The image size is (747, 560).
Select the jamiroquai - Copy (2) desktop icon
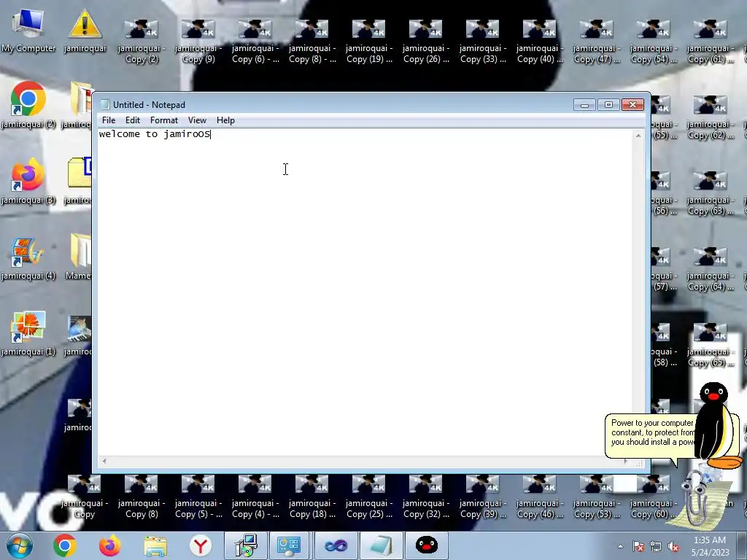click(x=142, y=42)
